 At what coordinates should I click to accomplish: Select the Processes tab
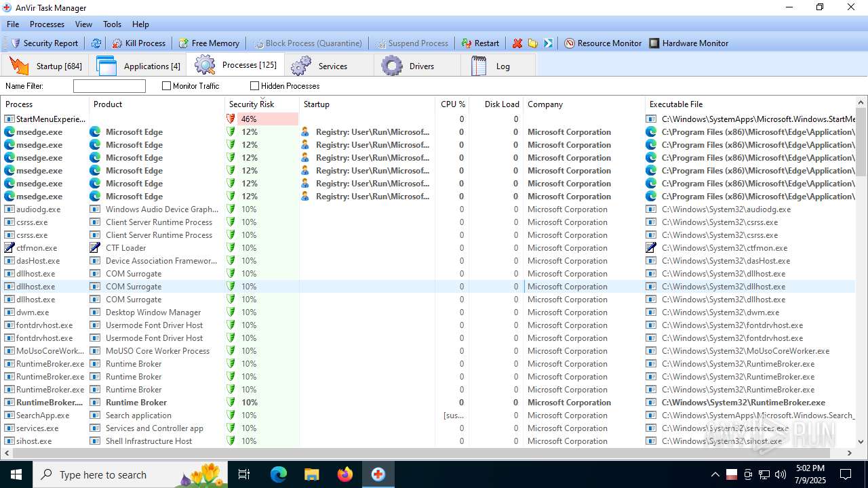[x=236, y=65]
